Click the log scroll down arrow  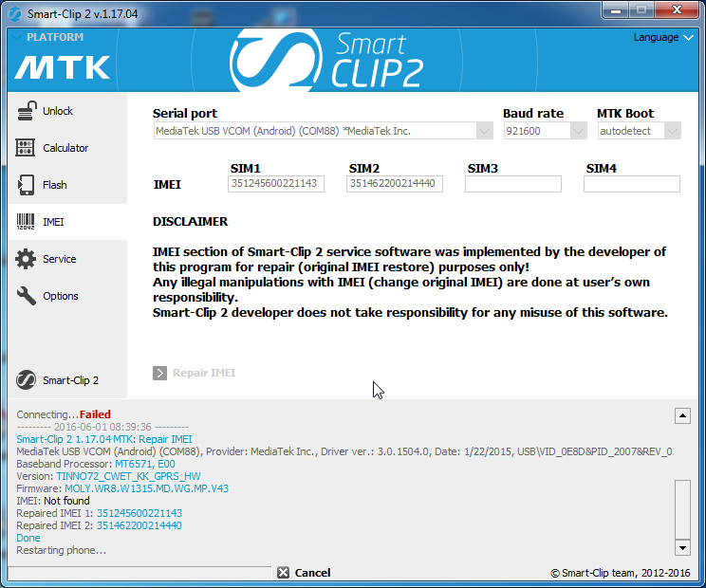tap(682, 547)
